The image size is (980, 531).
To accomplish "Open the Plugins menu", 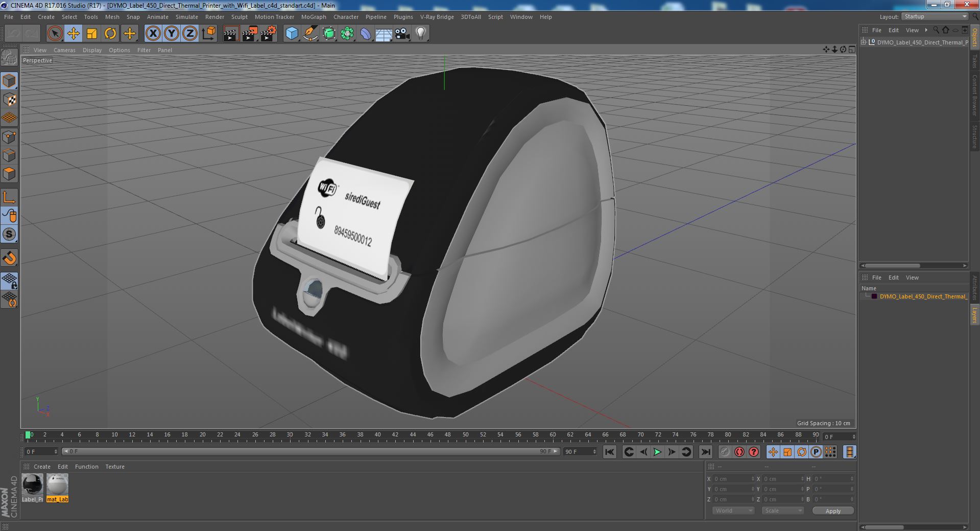I will click(x=403, y=17).
